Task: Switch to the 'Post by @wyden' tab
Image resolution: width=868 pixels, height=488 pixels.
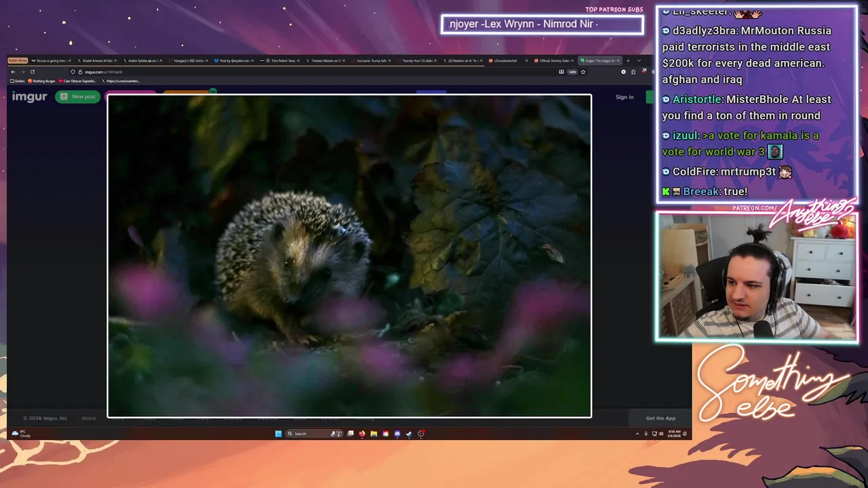Action: point(233,60)
